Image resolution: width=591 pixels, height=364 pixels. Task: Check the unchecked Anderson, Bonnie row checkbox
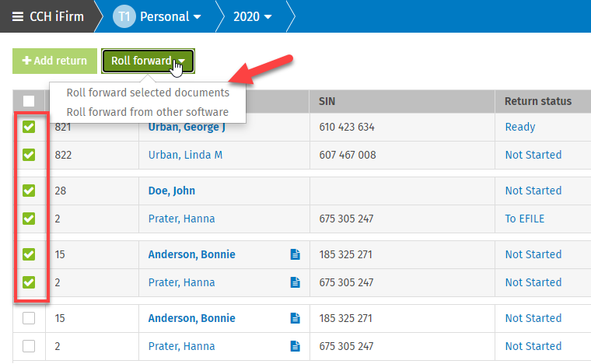point(29,318)
